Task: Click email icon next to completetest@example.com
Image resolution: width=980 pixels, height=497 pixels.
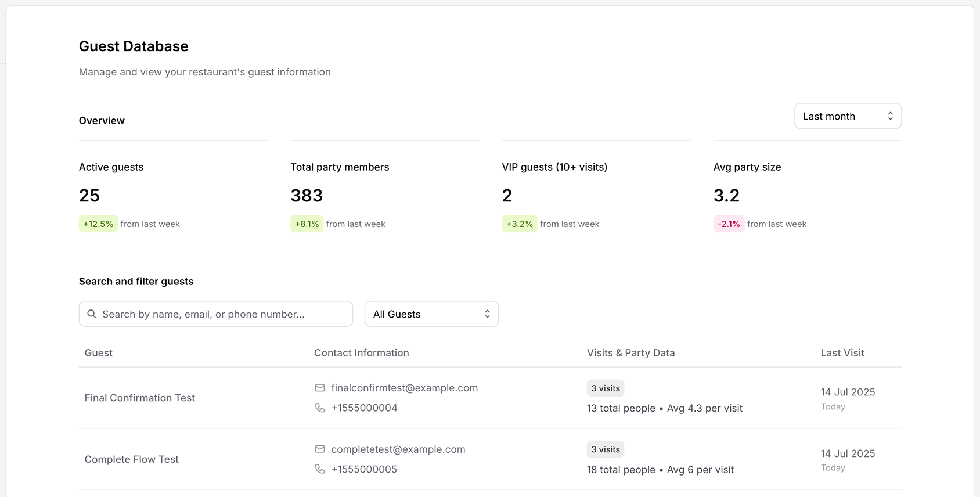Action: click(x=320, y=449)
